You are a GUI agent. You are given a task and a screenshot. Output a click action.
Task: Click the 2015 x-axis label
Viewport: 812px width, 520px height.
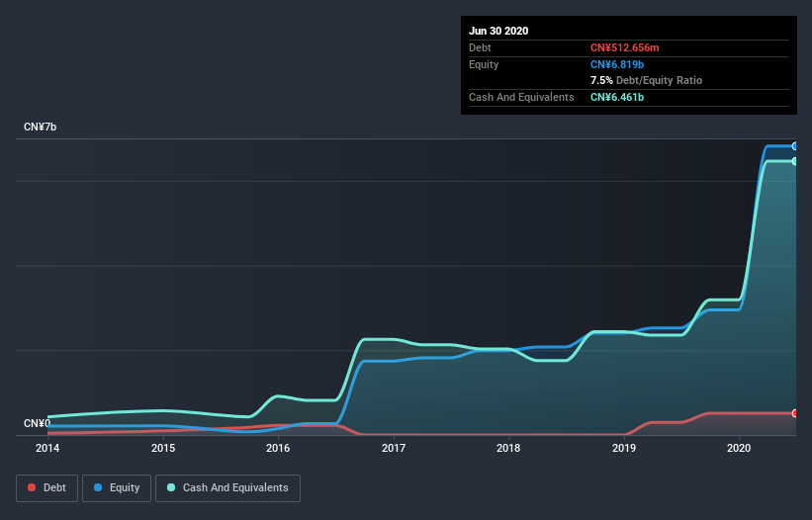click(163, 448)
